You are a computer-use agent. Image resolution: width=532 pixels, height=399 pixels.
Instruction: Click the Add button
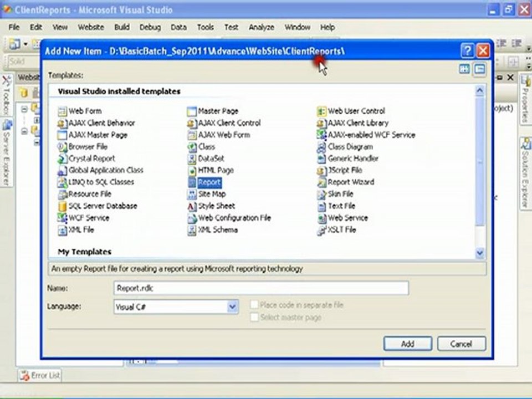(407, 344)
